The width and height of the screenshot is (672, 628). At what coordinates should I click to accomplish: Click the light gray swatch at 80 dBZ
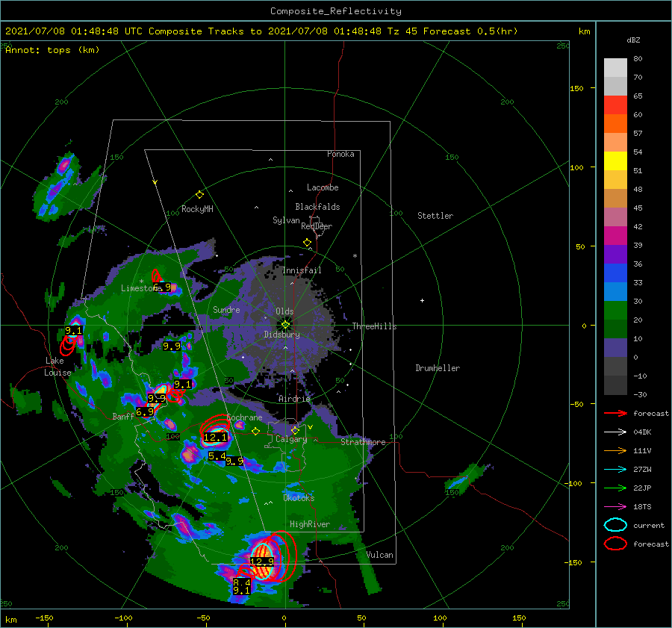615,67
